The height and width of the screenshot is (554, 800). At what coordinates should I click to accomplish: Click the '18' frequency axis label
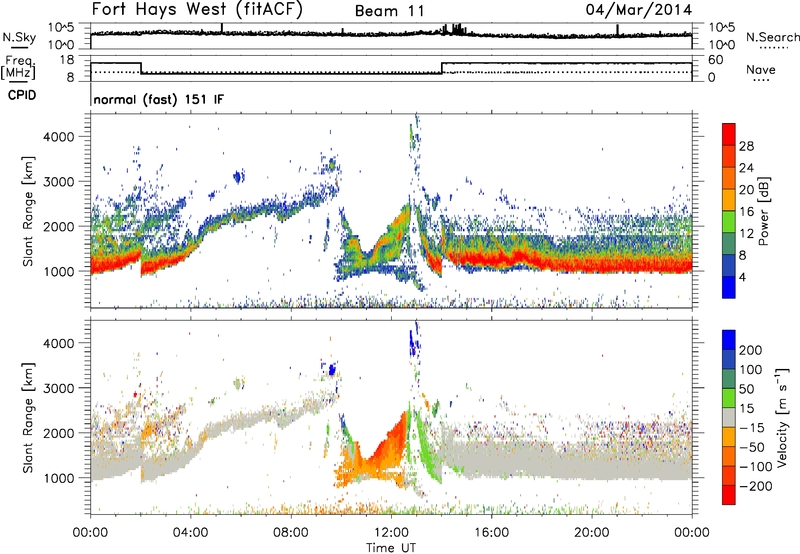(x=68, y=60)
